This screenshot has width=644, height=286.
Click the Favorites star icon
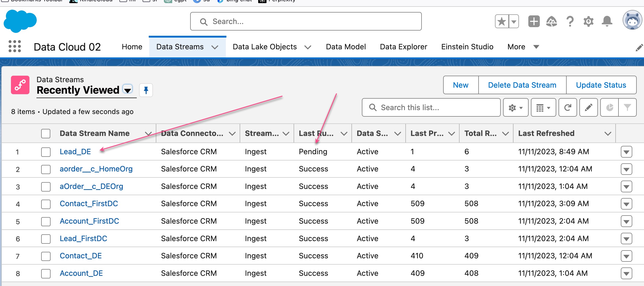[x=501, y=21]
